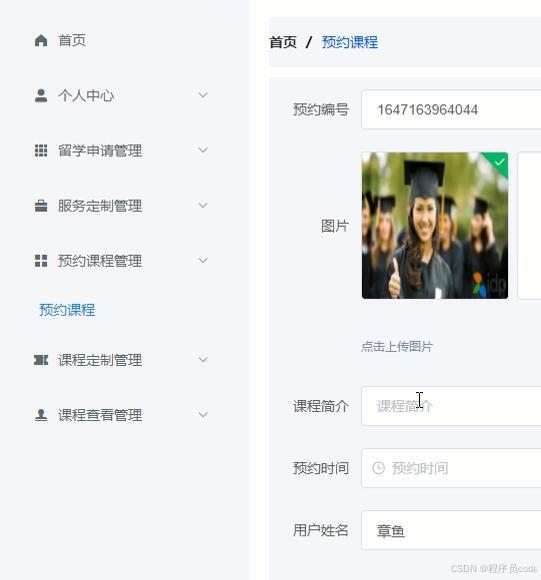Open the 服务定制管理 menu label
Screen dimensions: 541x580
pyautogui.click(x=100, y=206)
